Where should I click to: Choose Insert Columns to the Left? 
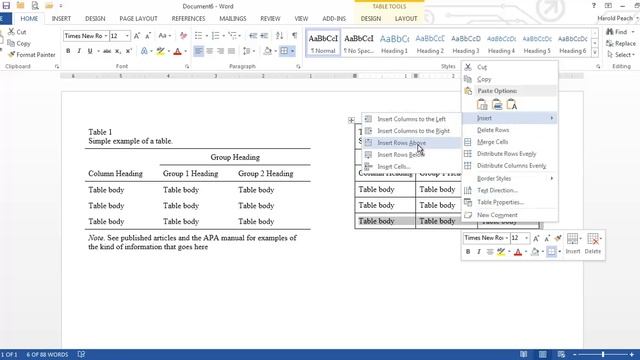pyautogui.click(x=412, y=119)
